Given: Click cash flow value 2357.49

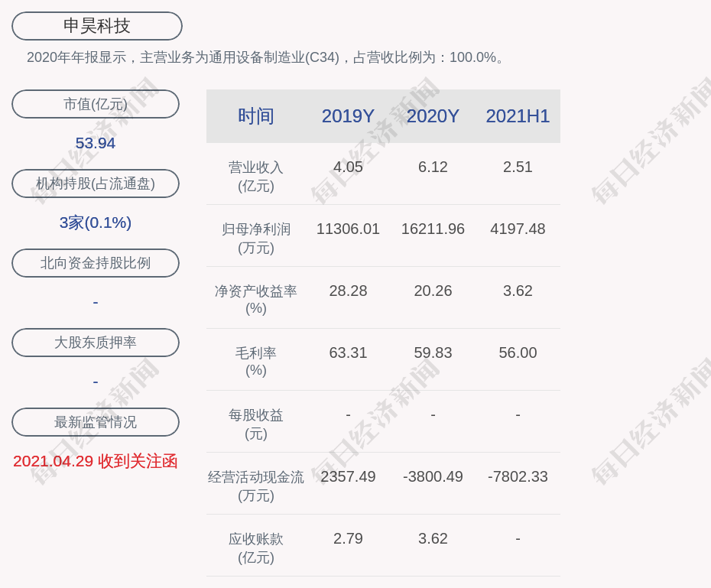Looking at the screenshot, I should point(348,476).
